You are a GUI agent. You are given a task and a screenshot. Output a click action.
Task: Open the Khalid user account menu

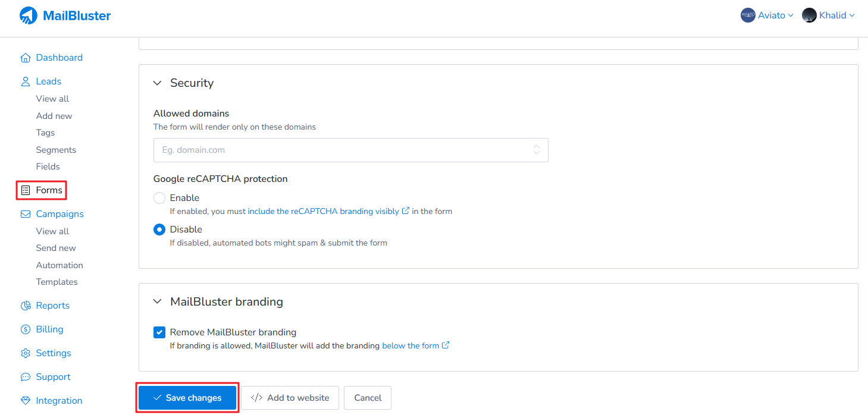click(828, 15)
